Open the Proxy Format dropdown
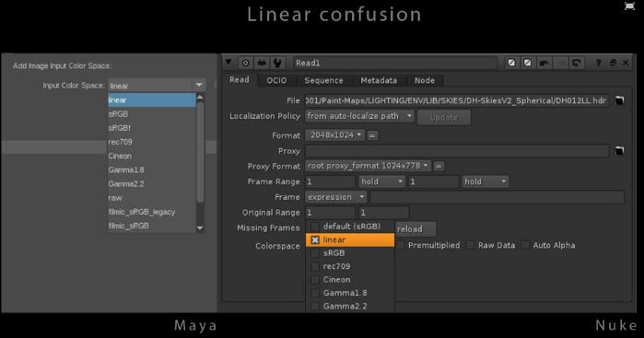 point(368,166)
